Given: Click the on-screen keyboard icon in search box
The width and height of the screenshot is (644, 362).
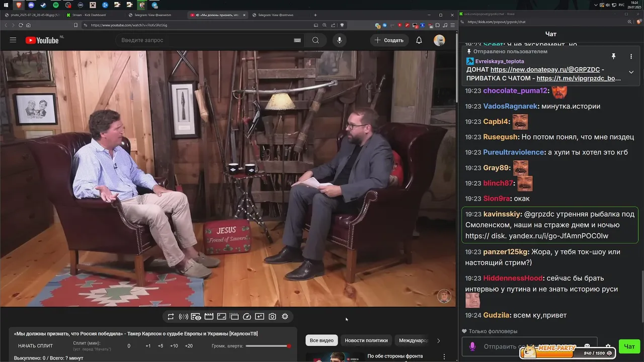Looking at the screenshot, I should 297,40.
